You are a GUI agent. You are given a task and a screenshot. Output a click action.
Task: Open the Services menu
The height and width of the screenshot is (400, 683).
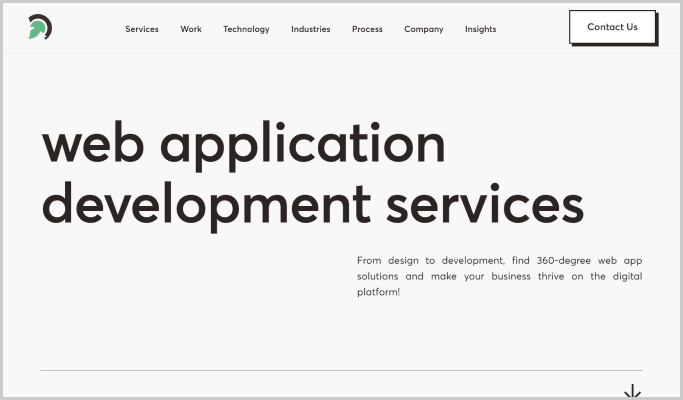point(142,29)
